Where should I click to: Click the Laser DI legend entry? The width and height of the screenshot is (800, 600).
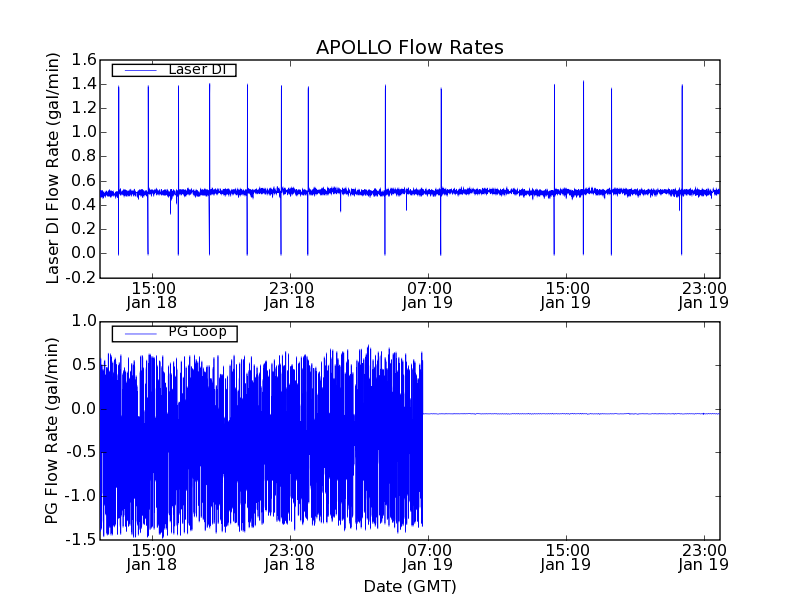click(x=174, y=69)
